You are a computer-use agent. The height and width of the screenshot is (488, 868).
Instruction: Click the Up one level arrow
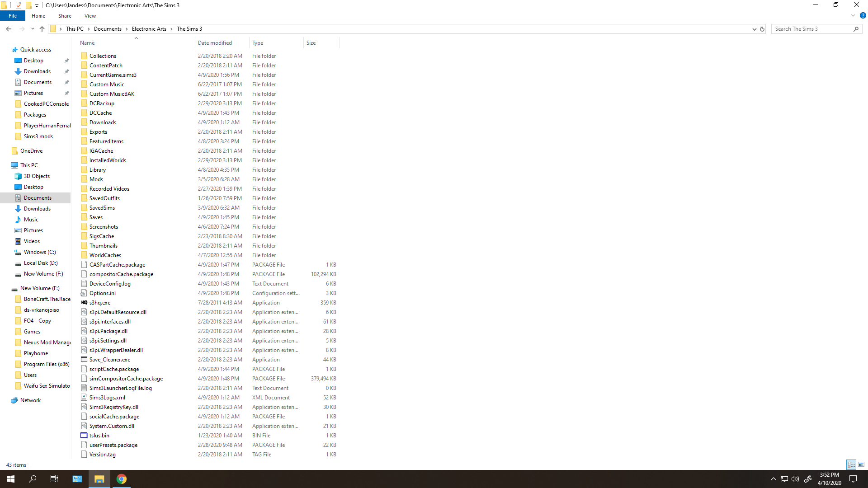point(42,29)
